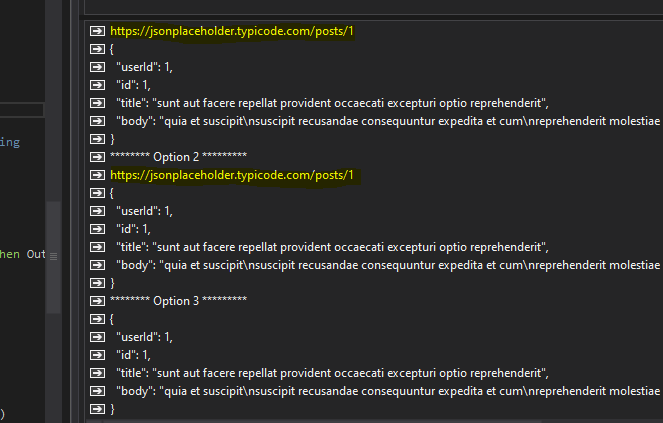Click arrow icon beside the very last closing brace
This screenshot has height=423, width=663.
click(97, 409)
